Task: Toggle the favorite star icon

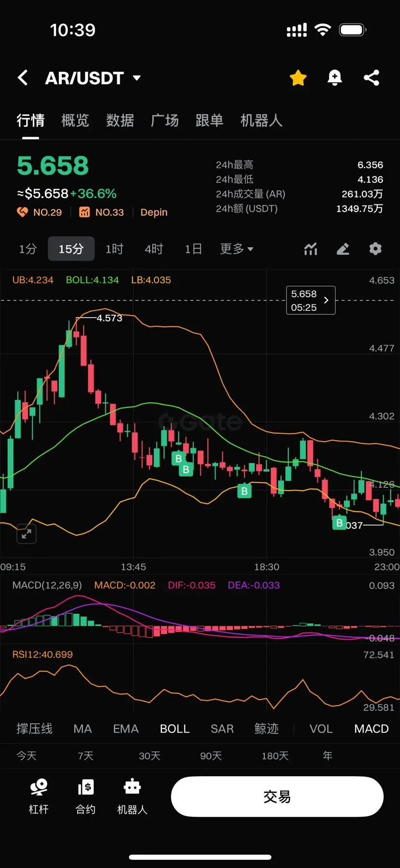Action: coord(298,78)
